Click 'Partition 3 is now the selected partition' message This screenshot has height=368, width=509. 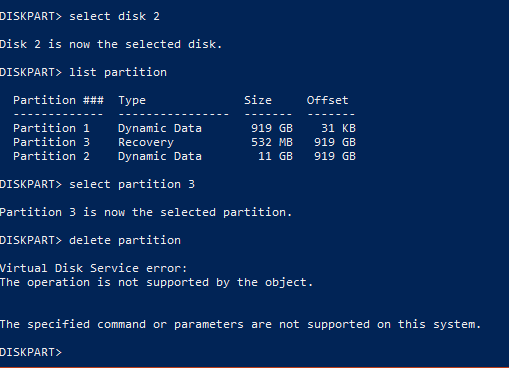coord(146,212)
